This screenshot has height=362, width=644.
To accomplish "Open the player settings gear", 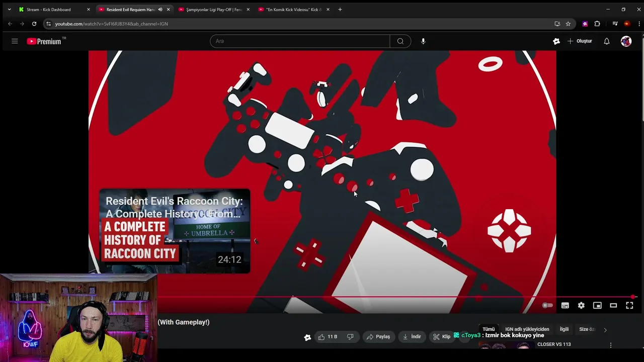I will coord(581,305).
